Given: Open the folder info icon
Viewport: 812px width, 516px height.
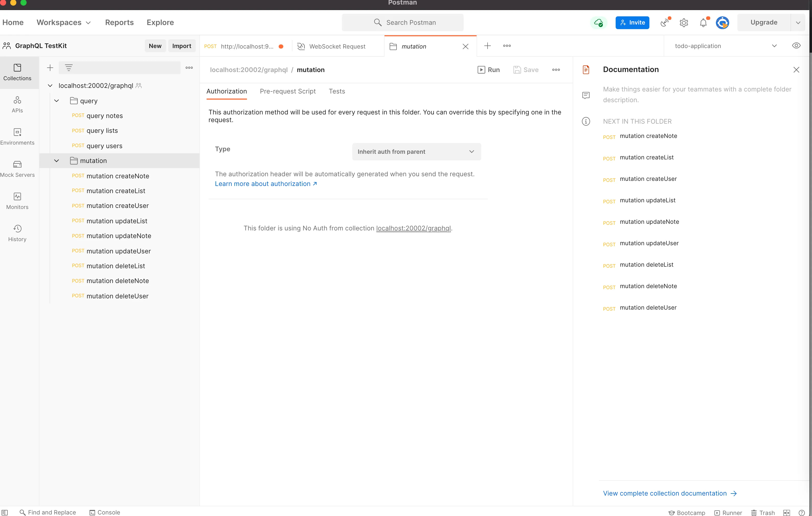Looking at the screenshot, I should tap(586, 121).
